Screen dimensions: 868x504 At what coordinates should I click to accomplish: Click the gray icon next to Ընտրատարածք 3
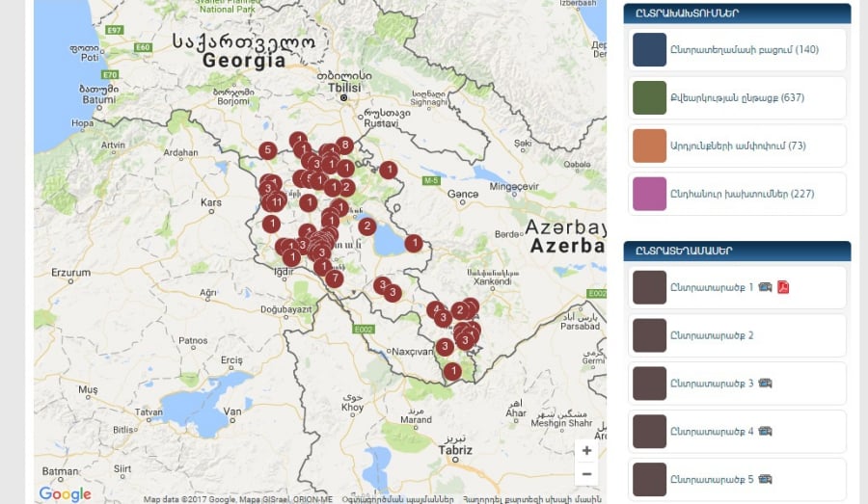(765, 384)
